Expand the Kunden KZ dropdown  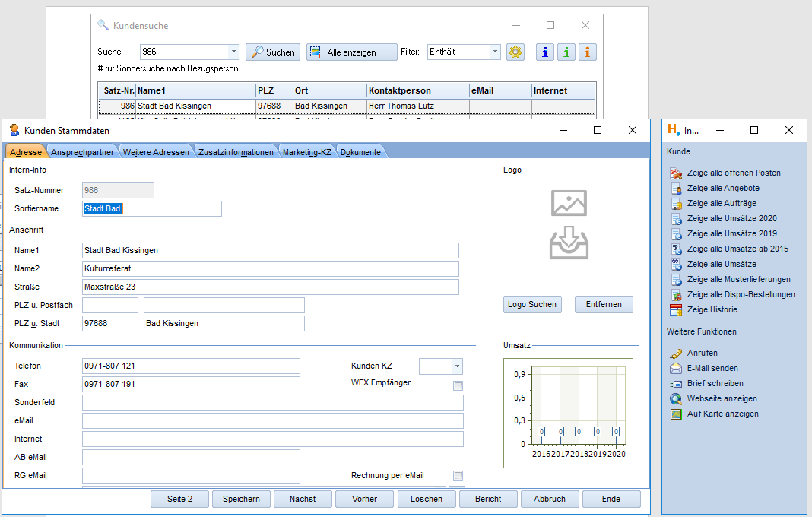click(457, 366)
